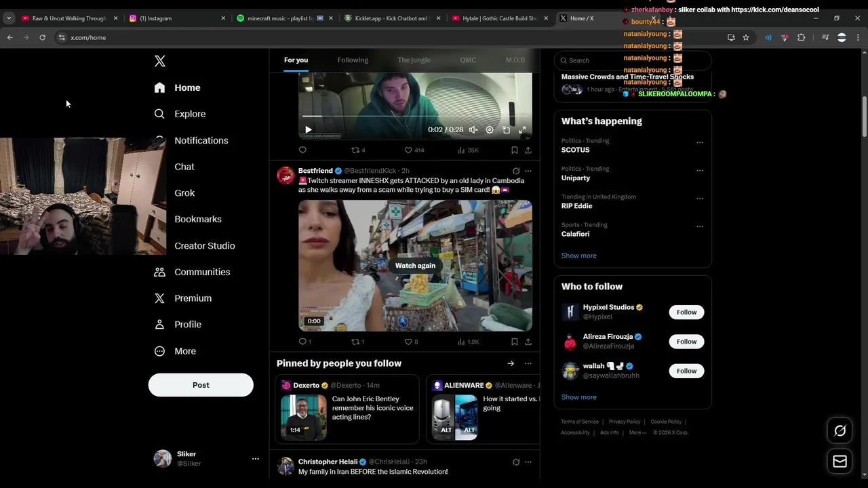The height and width of the screenshot is (488, 868).
Task: Share the top video post
Action: 528,150
